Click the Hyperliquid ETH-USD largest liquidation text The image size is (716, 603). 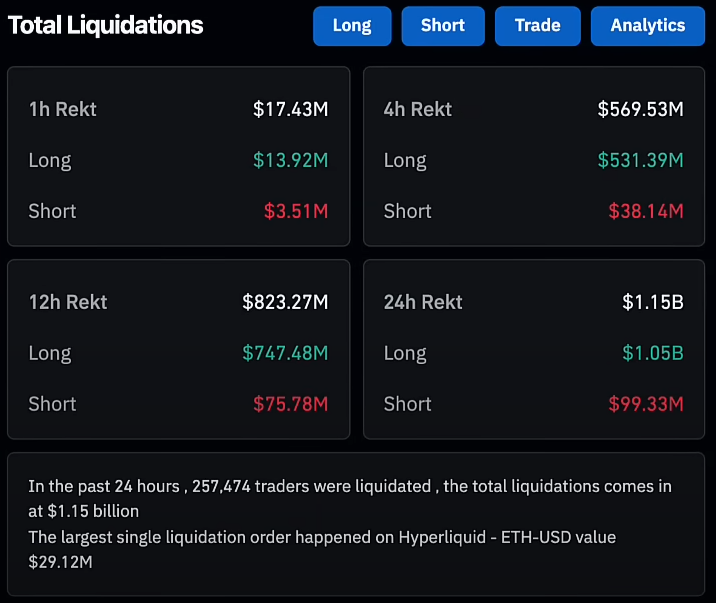[322, 538]
